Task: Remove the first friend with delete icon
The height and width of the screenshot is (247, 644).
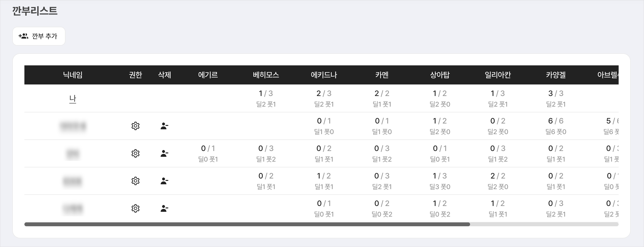Action: click(x=164, y=126)
